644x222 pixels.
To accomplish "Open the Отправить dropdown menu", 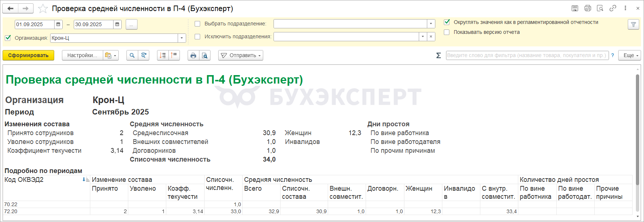I will point(241,55).
